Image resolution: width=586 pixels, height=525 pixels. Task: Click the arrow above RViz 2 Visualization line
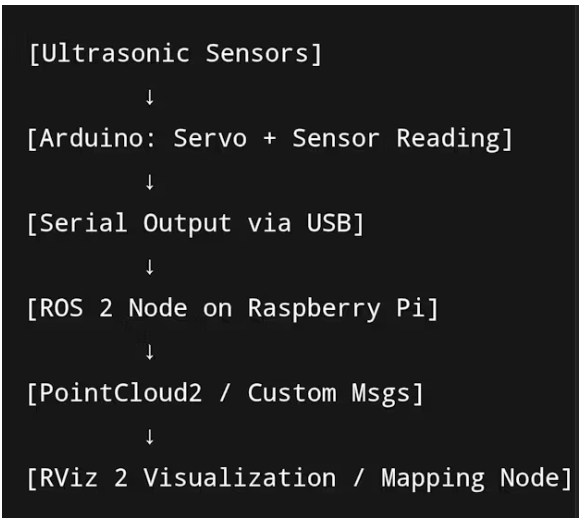click(150, 437)
